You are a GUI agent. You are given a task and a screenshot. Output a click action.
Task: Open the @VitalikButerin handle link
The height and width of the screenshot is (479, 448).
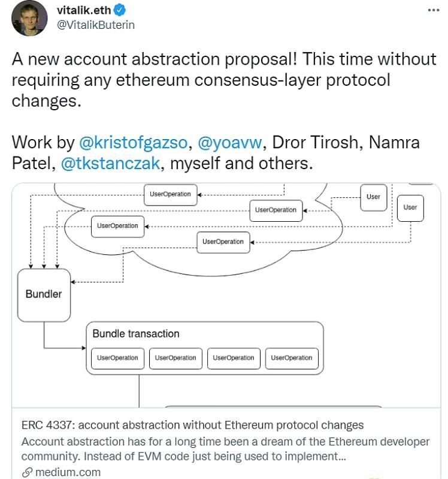tap(95, 25)
